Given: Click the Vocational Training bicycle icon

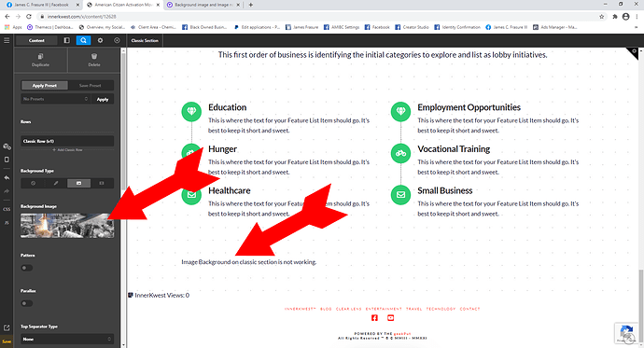Looking at the screenshot, I should [x=400, y=153].
